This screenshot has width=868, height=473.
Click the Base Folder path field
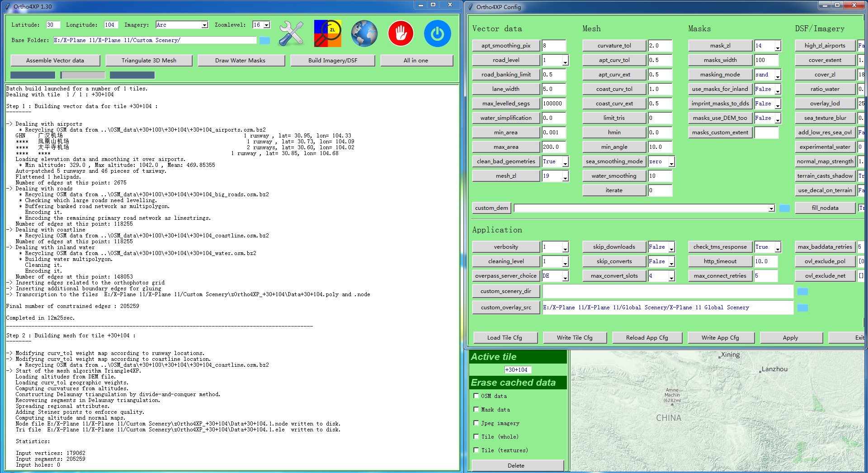pos(155,40)
